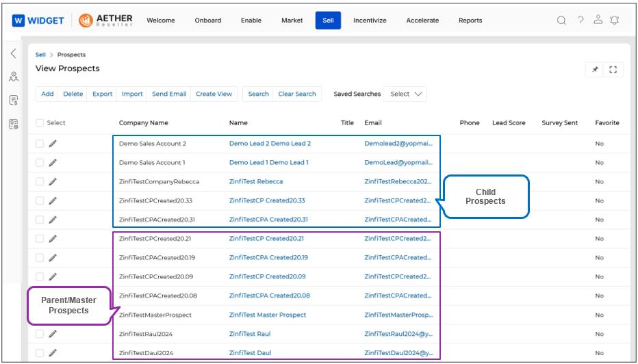The height and width of the screenshot is (364, 638).
Task: Edit the ZinfiTestCPCreated20.33 row pencil
Action: coord(53,200)
